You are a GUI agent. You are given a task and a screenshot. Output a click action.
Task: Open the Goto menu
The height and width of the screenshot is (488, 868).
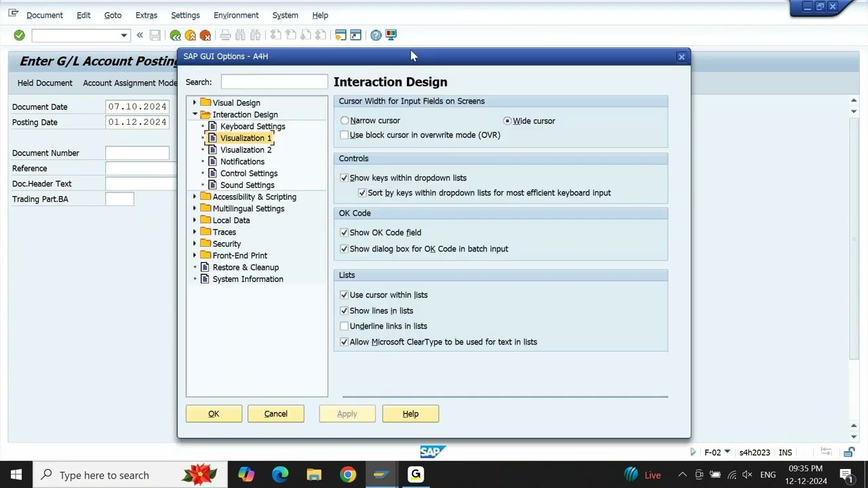coord(113,15)
